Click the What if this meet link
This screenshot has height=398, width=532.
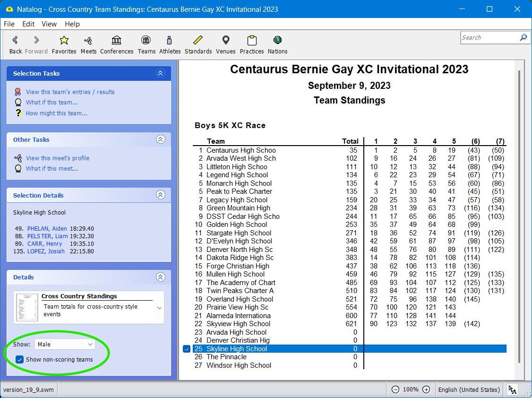point(52,169)
